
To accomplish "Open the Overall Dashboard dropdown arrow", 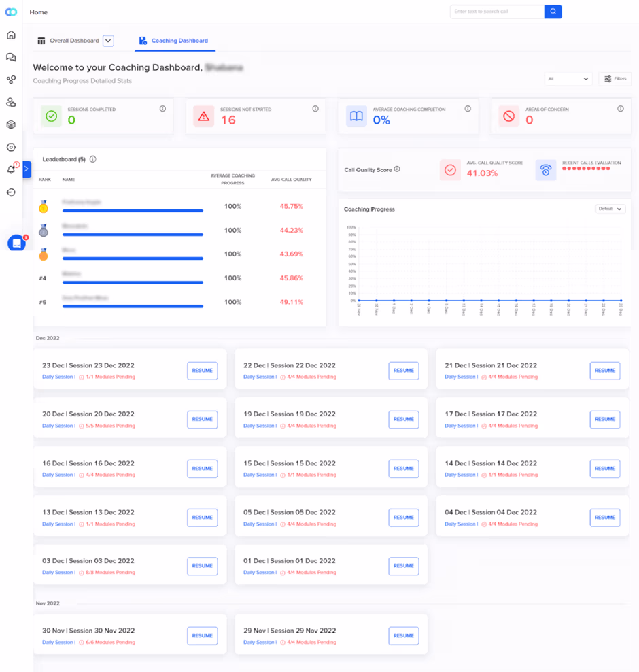I will click(x=108, y=41).
